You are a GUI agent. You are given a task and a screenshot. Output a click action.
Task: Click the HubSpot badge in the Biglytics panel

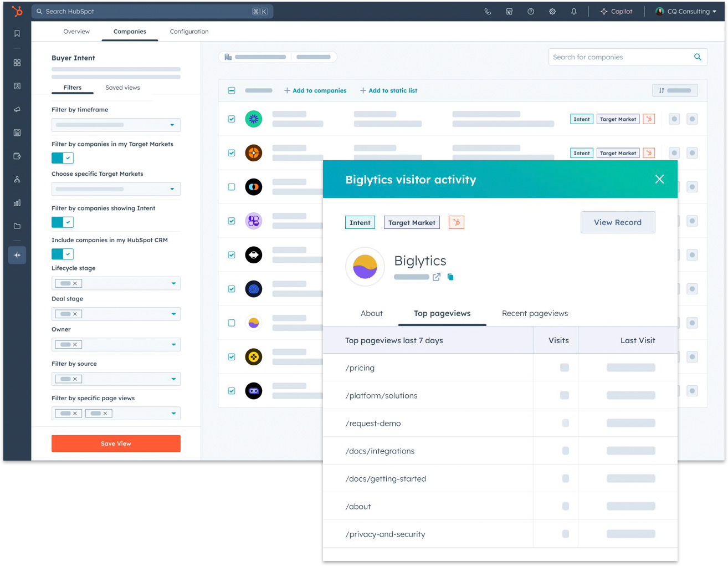(457, 222)
